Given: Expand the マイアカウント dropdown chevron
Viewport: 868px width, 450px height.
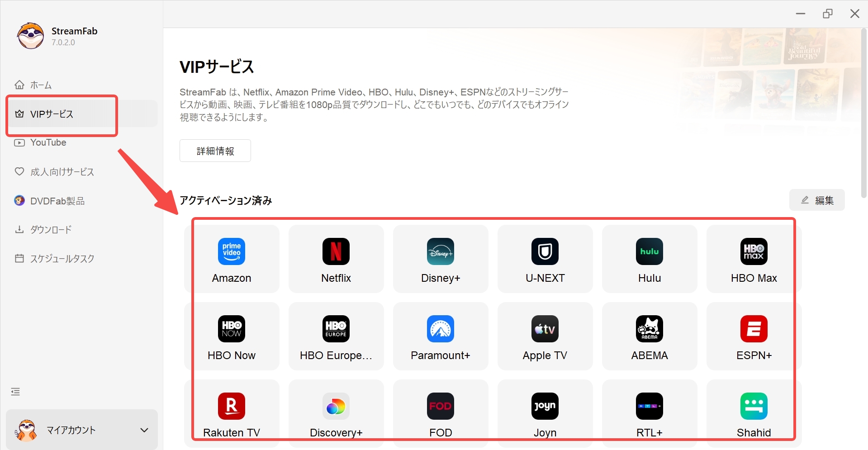Looking at the screenshot, I should 144,430.
